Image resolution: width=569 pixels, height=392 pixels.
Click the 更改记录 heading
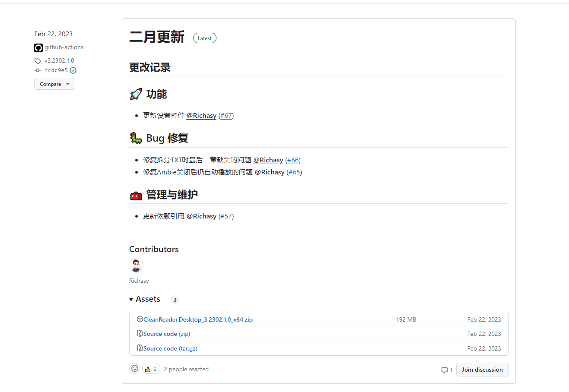coord(150,67)
